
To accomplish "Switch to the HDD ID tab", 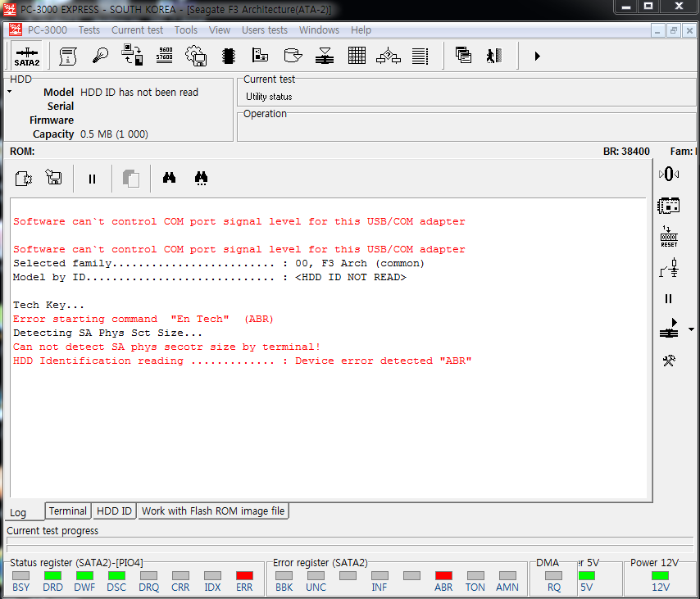I will pos(114,511).
